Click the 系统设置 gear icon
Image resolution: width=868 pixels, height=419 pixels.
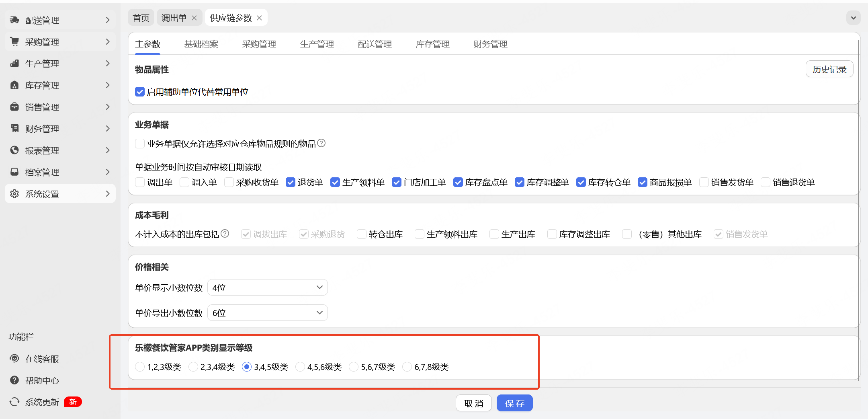click(14, 193)
